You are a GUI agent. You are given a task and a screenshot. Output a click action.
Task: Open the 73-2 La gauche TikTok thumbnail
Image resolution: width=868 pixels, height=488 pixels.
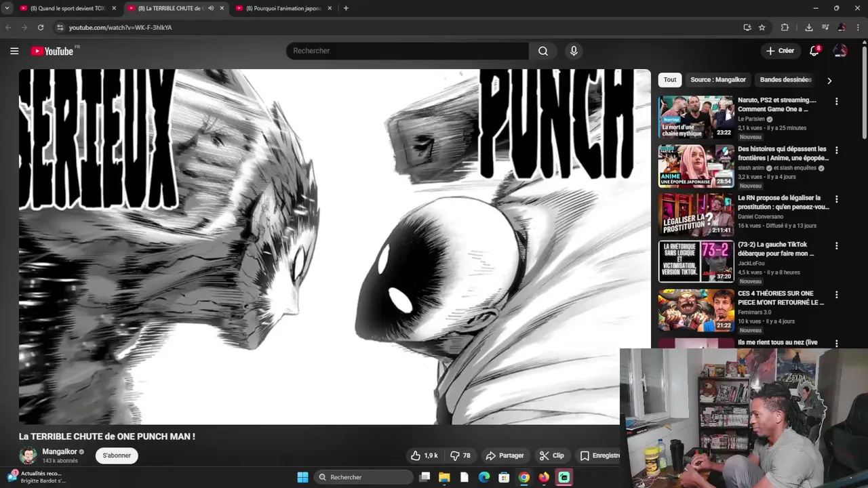click(x=696, y=262)
